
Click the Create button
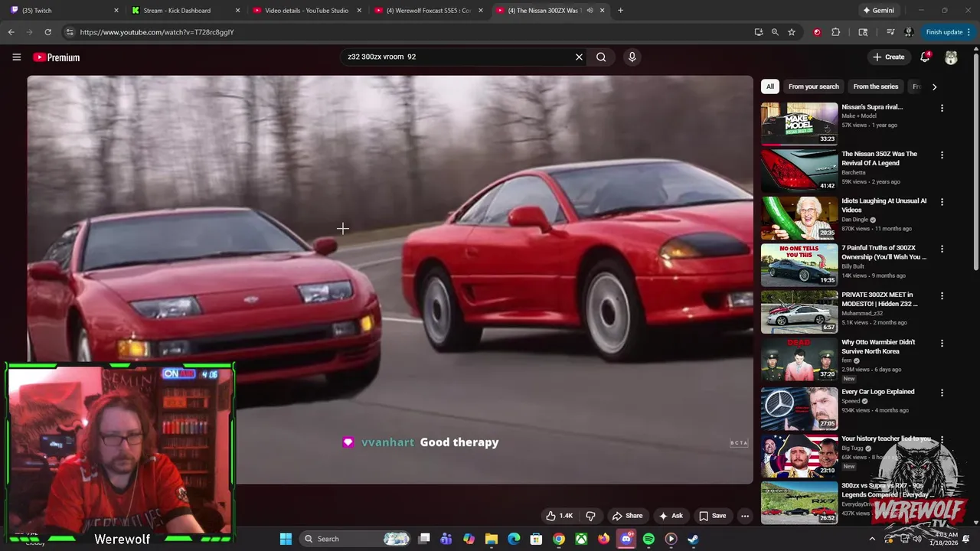888,57
